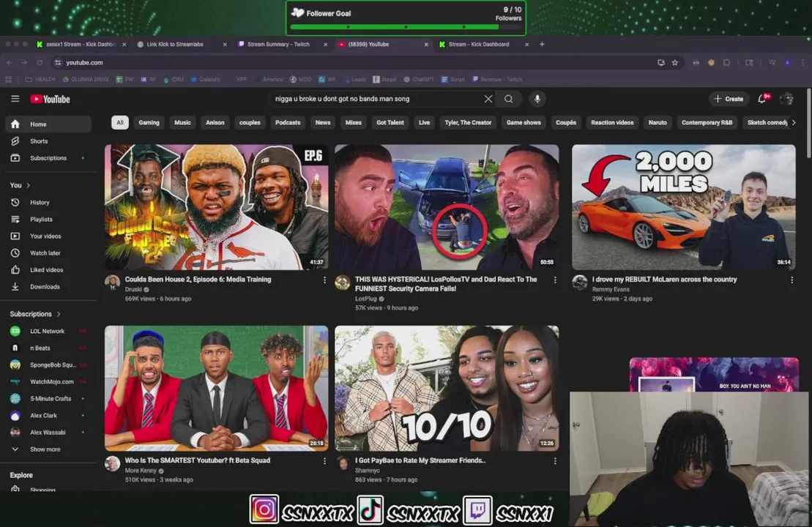
Task: Select the Got Talent filter chip
Action: click(x=390, y=123)
